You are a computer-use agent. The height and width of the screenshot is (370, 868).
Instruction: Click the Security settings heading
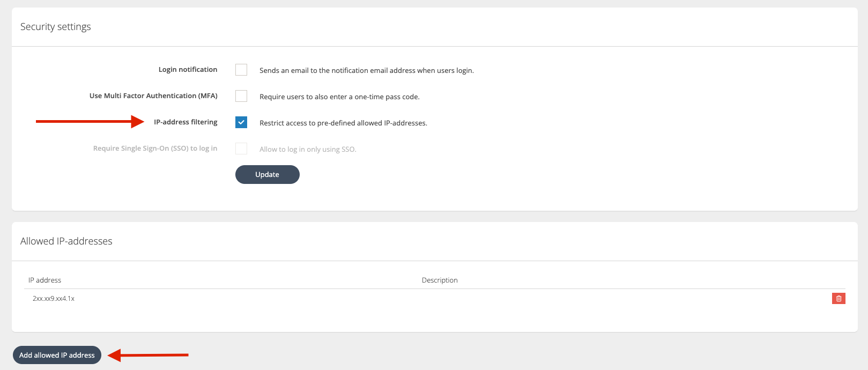tap(56, 27)
